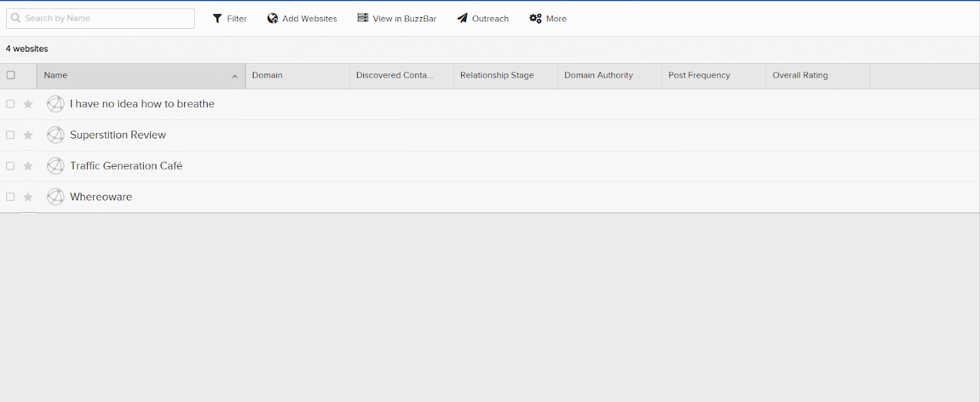This screenshot has width=980, height=402.
Task: Click the View in BuzzBar icon
Action: point(363,18)
